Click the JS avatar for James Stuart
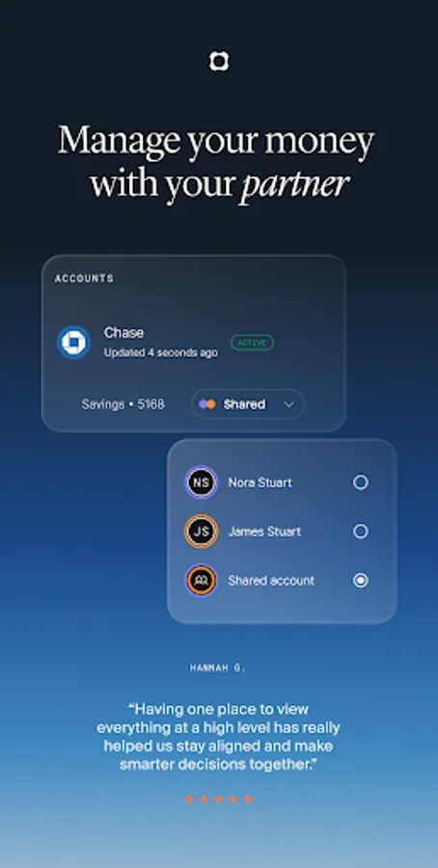Screen dimensions: 438x868 (201, 531)
